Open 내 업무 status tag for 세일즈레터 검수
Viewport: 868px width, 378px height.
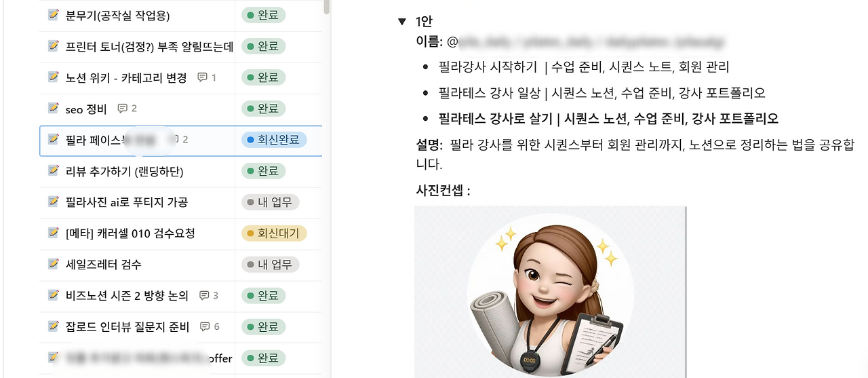pyautogui.click(x=271, y=265)
